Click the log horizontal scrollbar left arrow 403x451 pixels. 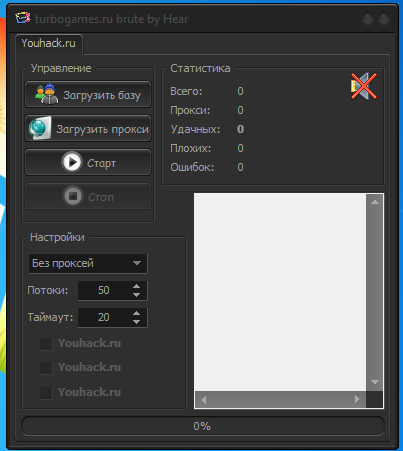coord(204,399)
